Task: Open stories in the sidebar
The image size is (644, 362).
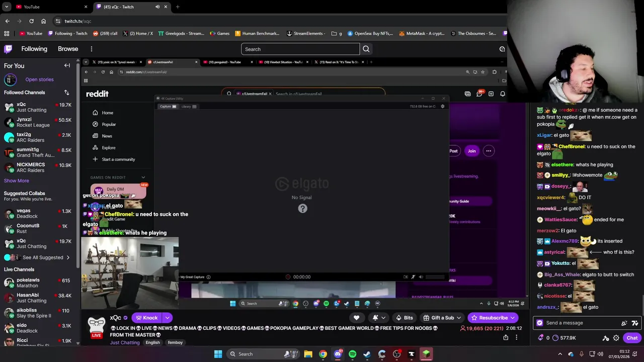Action: coord(39,79)
